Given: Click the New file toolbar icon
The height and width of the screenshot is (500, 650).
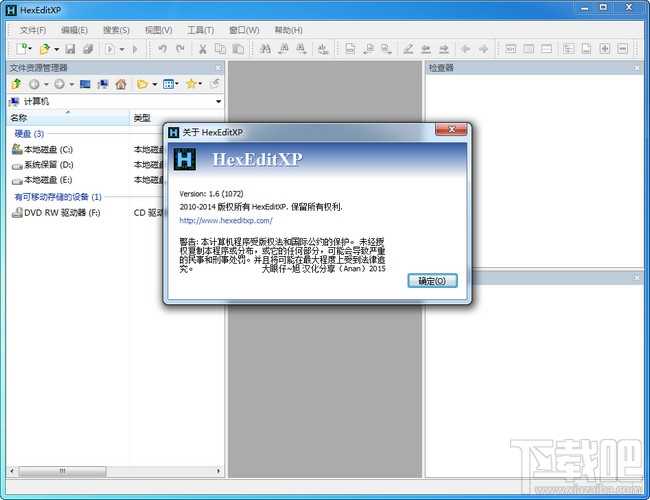Looking at the screenshot, I should coord(21,49).
